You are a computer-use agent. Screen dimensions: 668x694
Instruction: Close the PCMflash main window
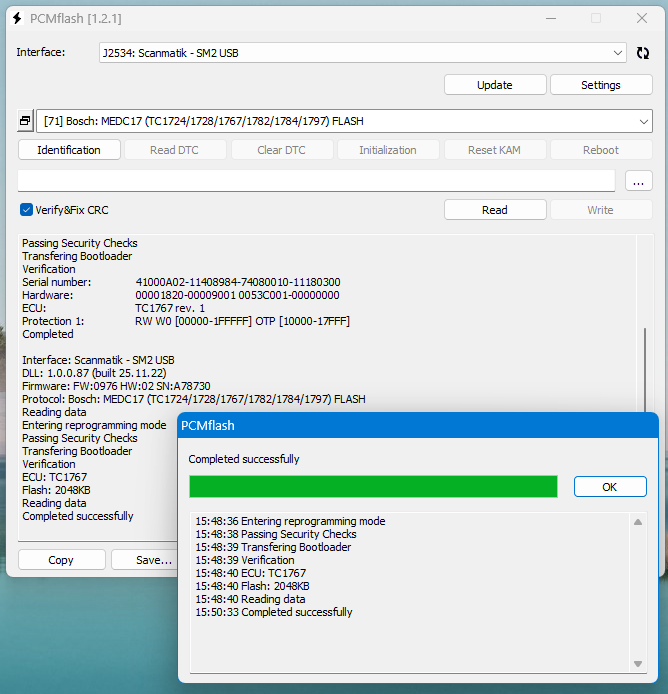pyautogui.click(x=642, y=18)
